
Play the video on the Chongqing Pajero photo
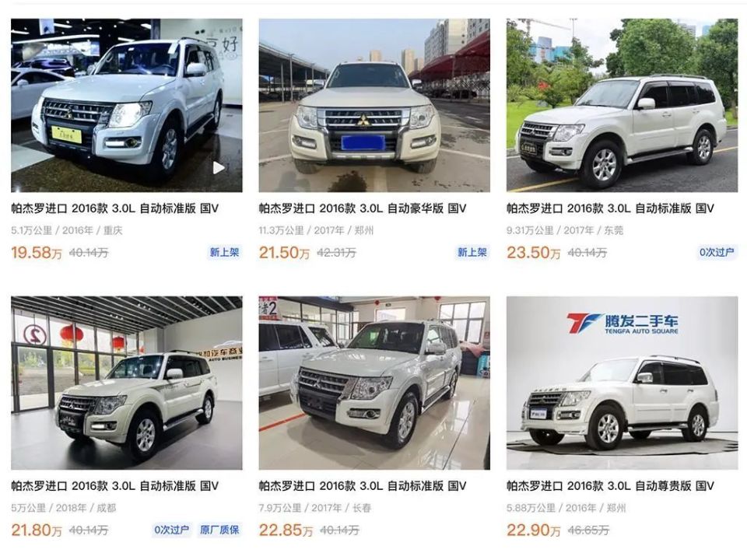pos(218,168)
